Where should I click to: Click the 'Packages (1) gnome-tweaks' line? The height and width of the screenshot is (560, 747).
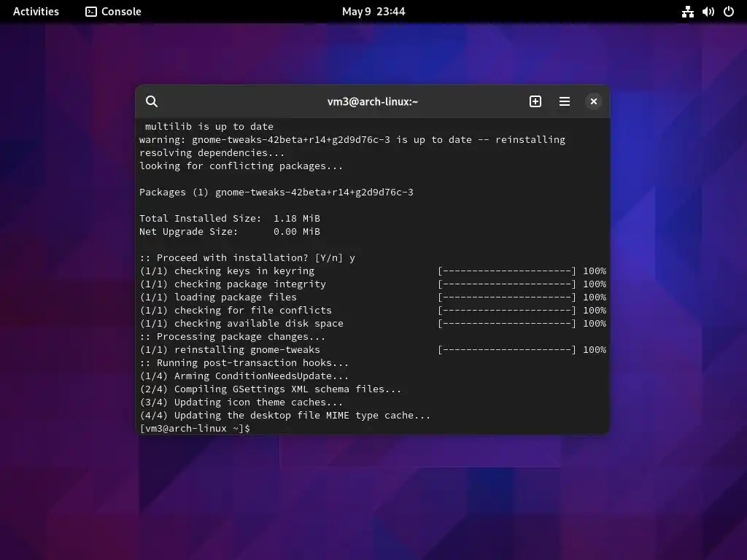276,192
